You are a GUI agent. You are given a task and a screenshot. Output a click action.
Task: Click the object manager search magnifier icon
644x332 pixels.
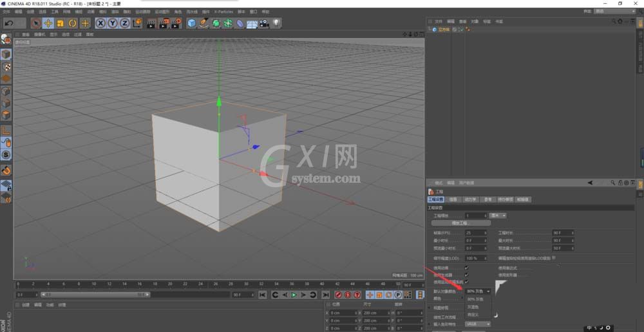[x=614, y=21]
